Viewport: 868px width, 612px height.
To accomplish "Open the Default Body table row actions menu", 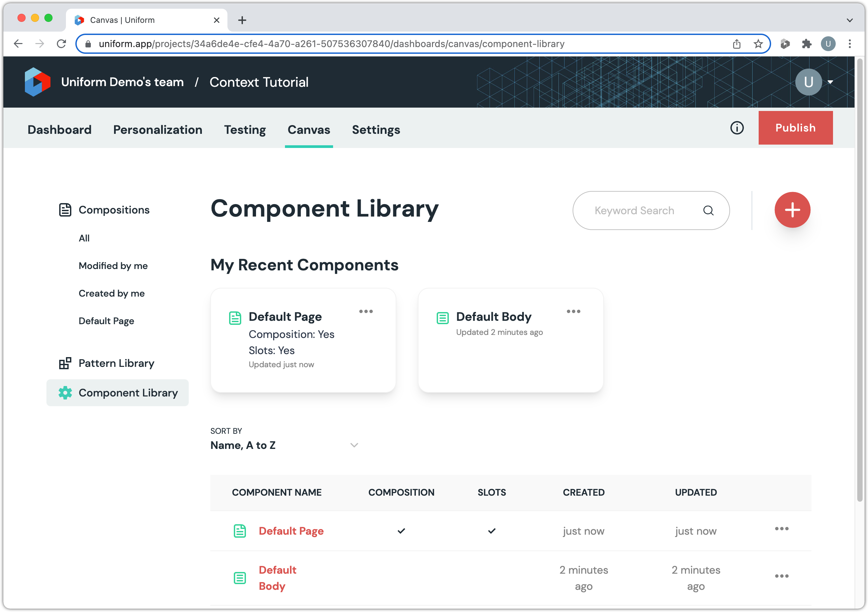I will point(781,576).
